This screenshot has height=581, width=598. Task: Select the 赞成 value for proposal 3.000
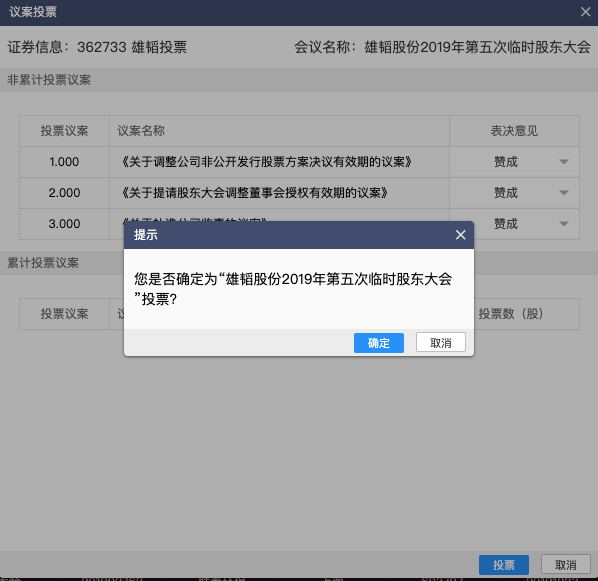[x=506, y=224]
